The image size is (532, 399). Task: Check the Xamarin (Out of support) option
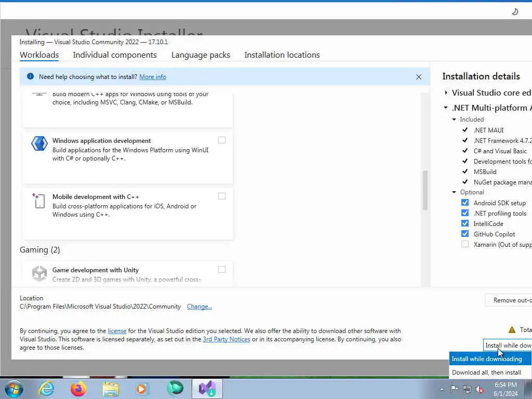click(465, 244)
